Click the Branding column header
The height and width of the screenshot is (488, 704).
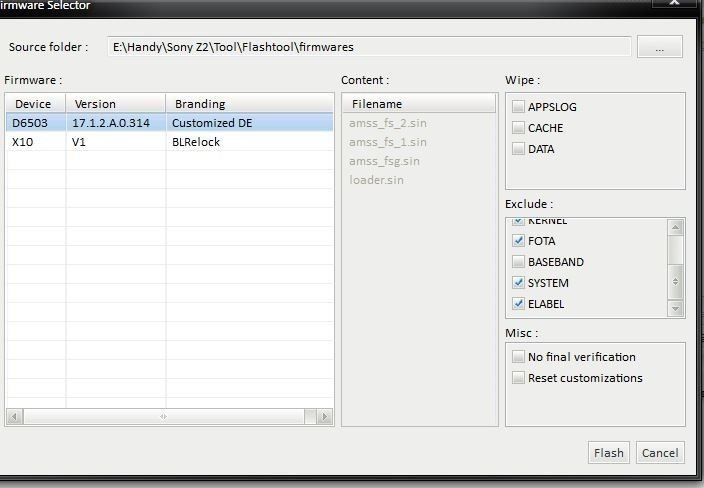coord(250,104)
